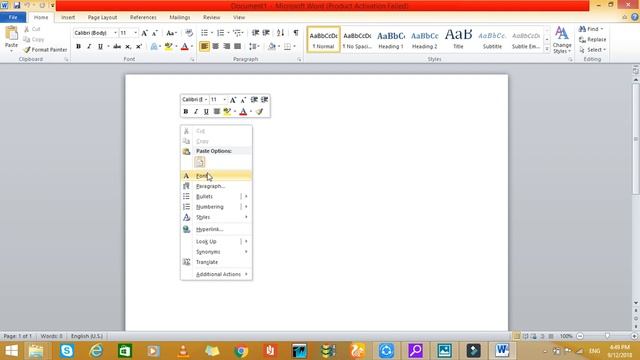Click the Shading button in the ribbon
This screenshot has height=360, width=640.
pyautogui.click(x=272, y=47)
